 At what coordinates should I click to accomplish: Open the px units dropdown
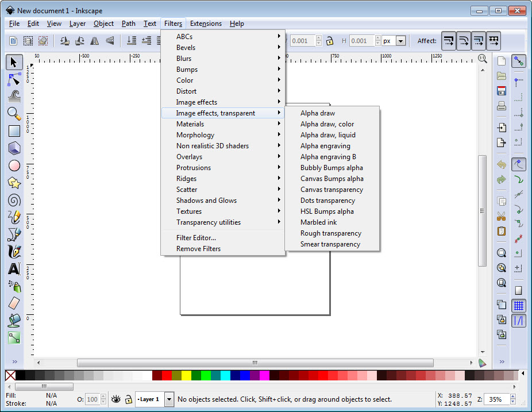[400, 41]
